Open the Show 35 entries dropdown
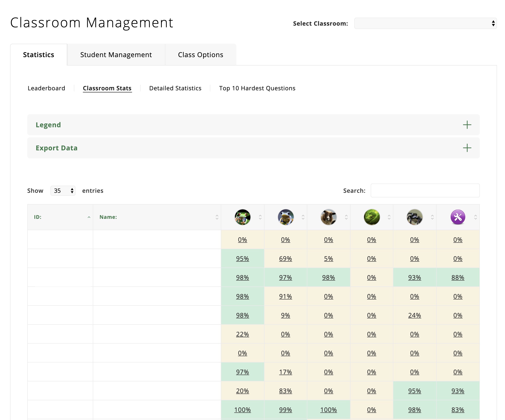505x420 pixels. [63, 190]
